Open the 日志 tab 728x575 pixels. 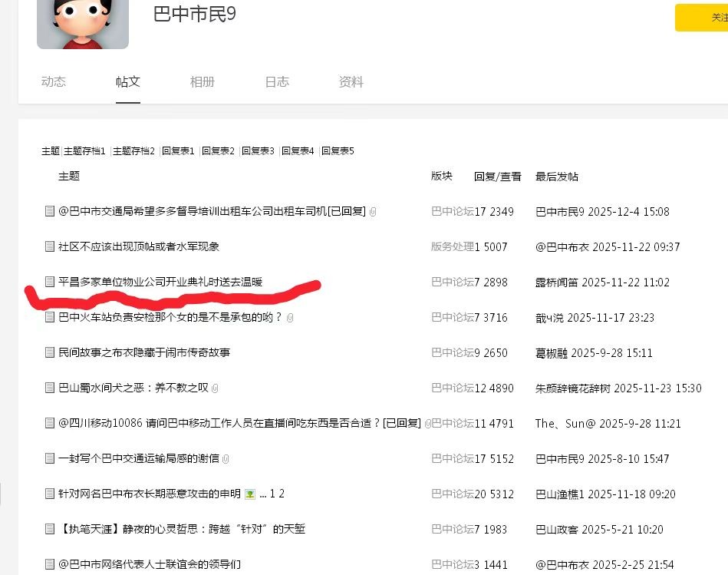[x=277, y=82]
